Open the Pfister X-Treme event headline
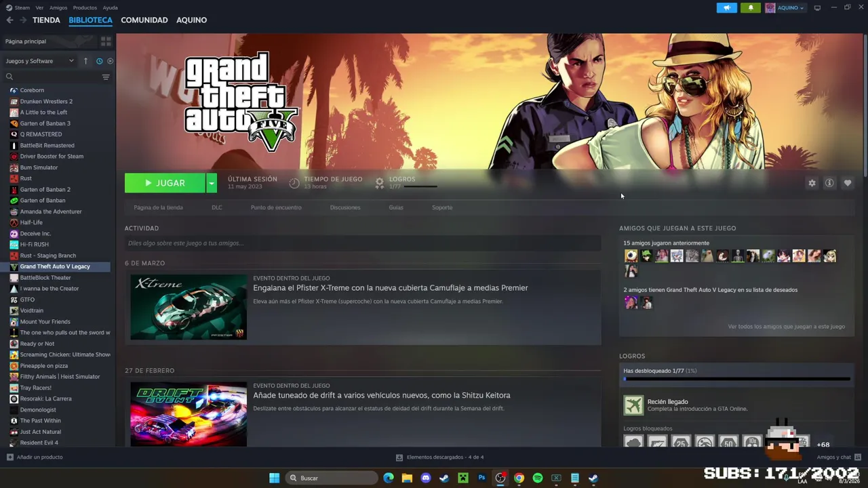The height and width of the screenshot is (488, 868). tap(391, 288)
